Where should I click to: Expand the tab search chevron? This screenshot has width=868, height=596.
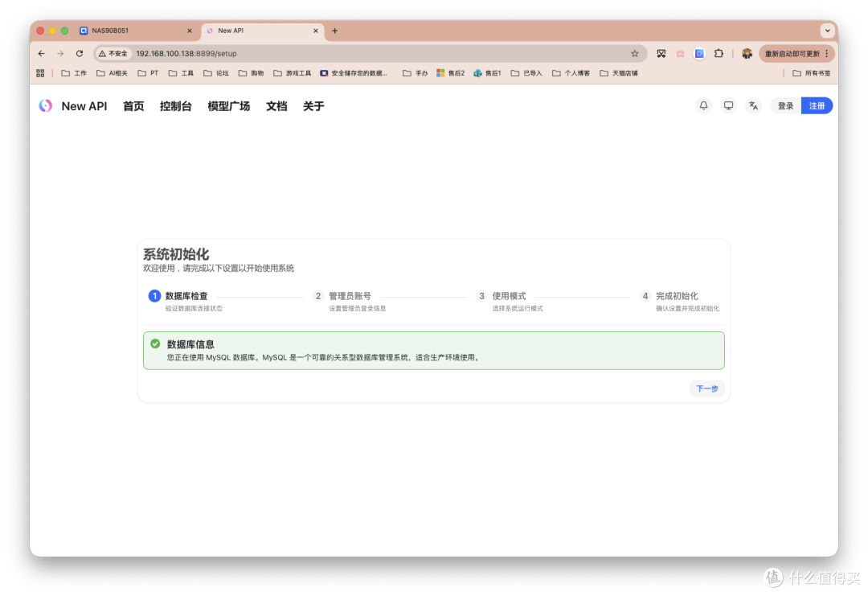coord(827,31)
